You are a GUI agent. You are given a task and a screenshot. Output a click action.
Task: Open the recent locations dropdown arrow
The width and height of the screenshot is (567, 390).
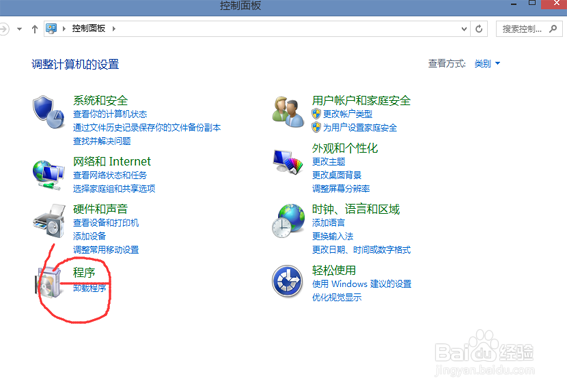[x=20, y=29]
